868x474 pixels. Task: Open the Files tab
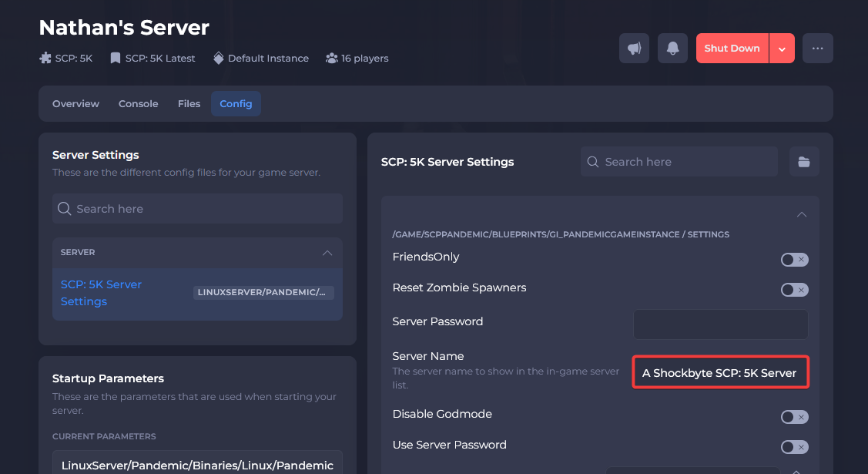189,103
